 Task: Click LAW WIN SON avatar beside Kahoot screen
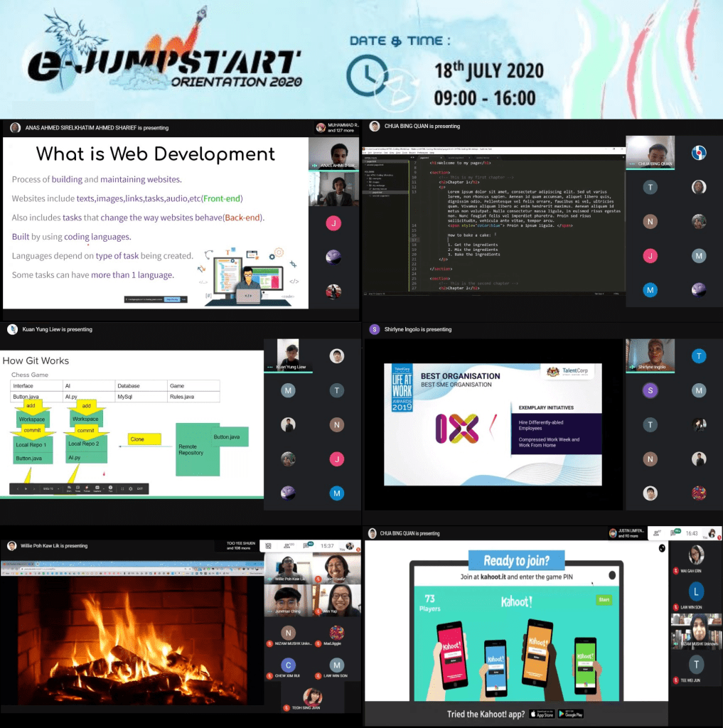pyautogui.click(x=697, y=591)
